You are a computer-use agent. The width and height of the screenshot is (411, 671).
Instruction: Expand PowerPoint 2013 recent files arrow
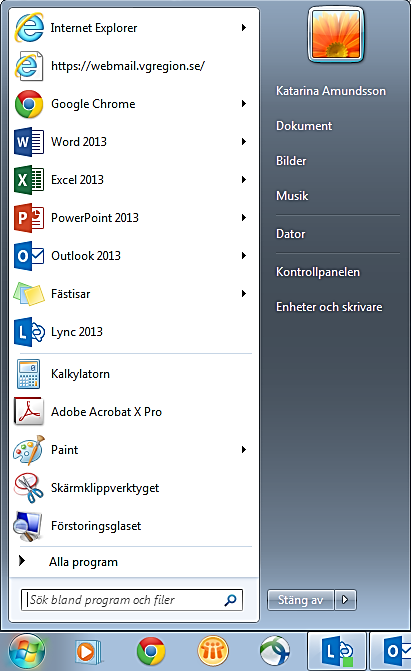(244, 217)
